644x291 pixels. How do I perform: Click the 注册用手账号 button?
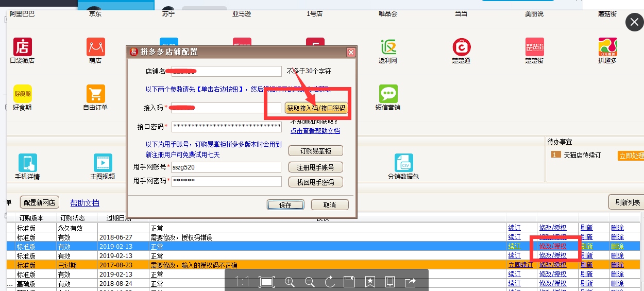315,167
